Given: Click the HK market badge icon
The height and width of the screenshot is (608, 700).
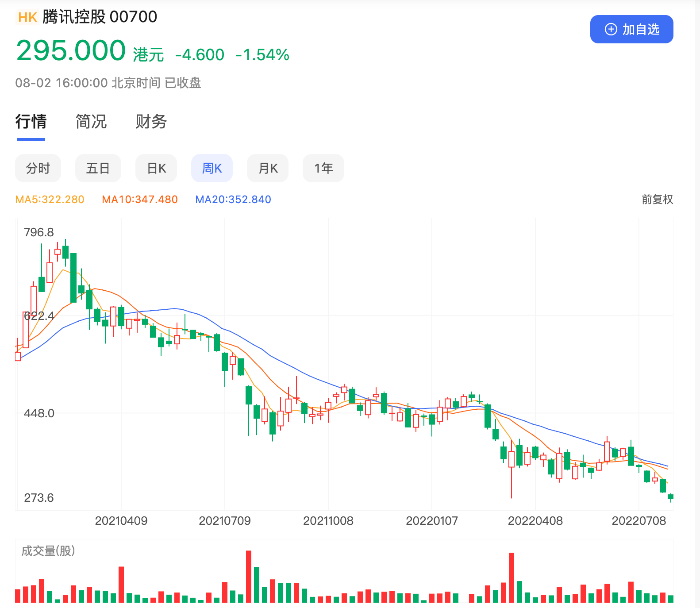Looking at the screenshot, I should point(28,17).
